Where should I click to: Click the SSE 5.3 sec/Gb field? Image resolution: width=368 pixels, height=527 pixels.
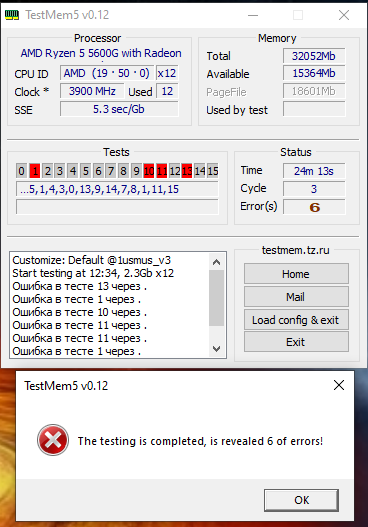[x=119, y=109]
